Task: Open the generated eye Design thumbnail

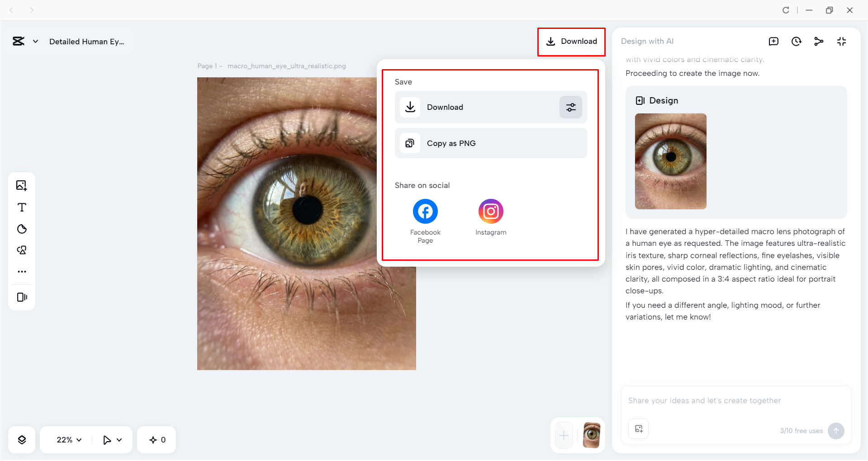Action: tap(671, 161)
